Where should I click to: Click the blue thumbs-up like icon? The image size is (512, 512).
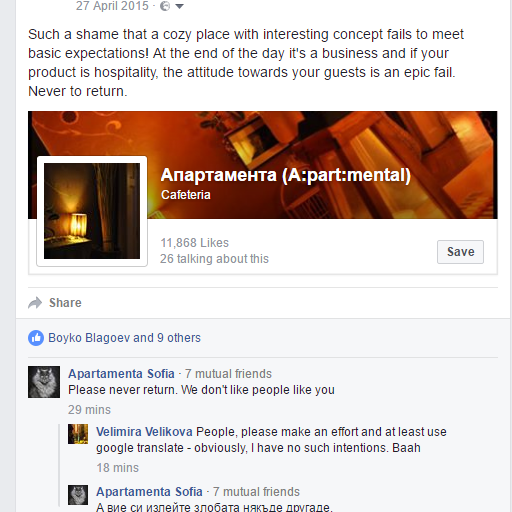(x=36, y=338)
